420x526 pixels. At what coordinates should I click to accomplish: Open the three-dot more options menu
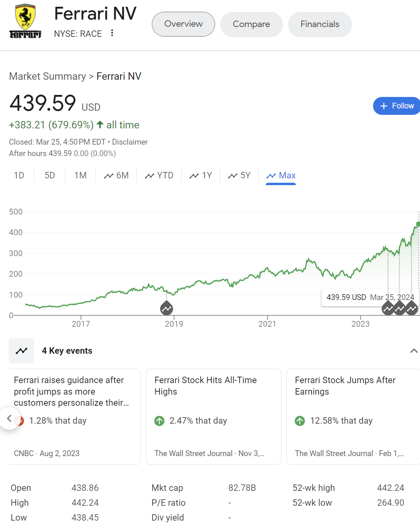(x=112, y=33)
